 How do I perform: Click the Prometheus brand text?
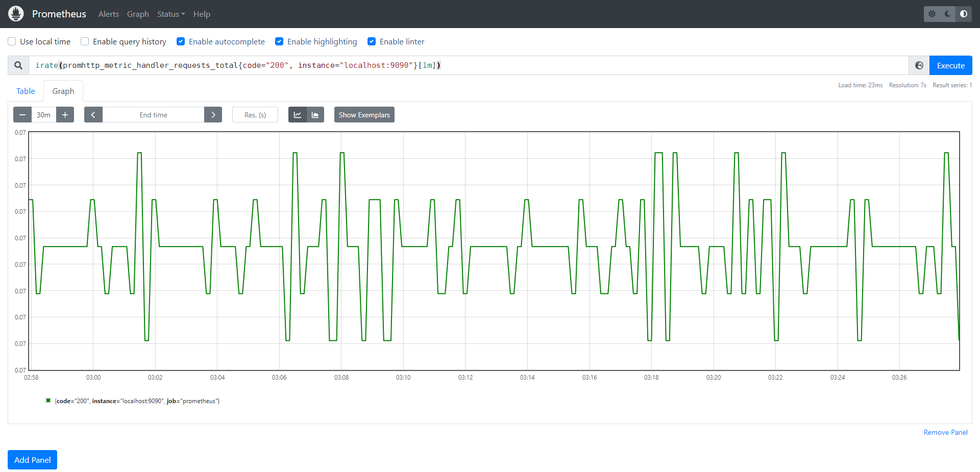59,14
